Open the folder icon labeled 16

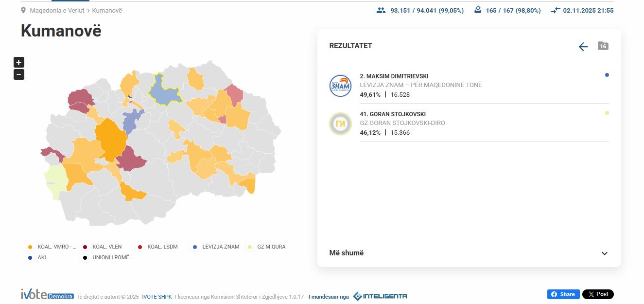pyautogui.click(x=603, y=46)
